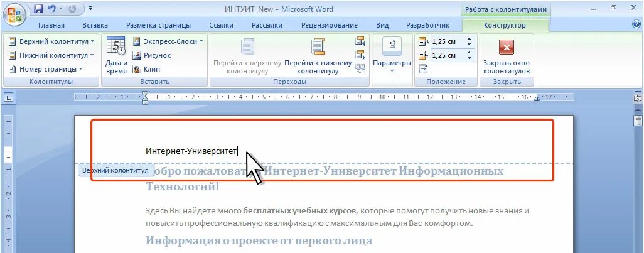Viewport: 644px width, 253px height.
Task: Decrease the header top distance spinner
Action: (469, 45)
